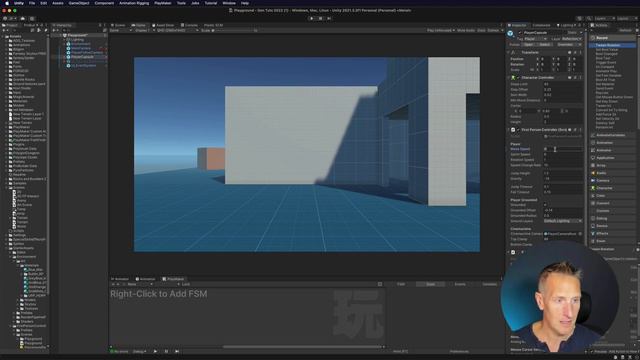Switch to the PlayMaker tab in bottom panel

(x=173, y=279)
